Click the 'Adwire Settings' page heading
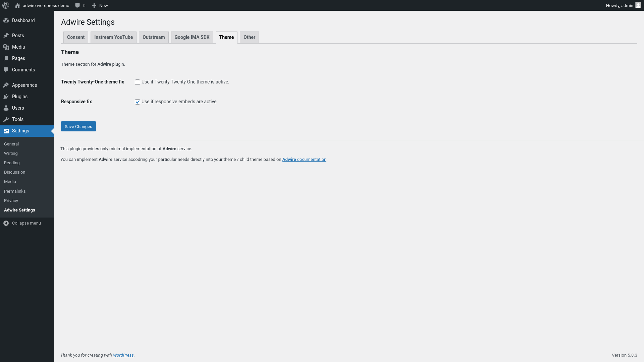 (88, 22)
